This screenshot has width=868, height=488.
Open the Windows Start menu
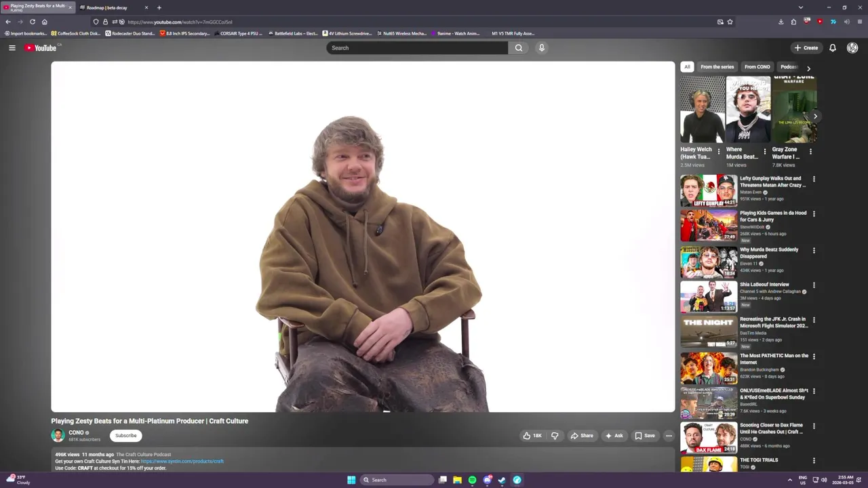coord(351,480)
